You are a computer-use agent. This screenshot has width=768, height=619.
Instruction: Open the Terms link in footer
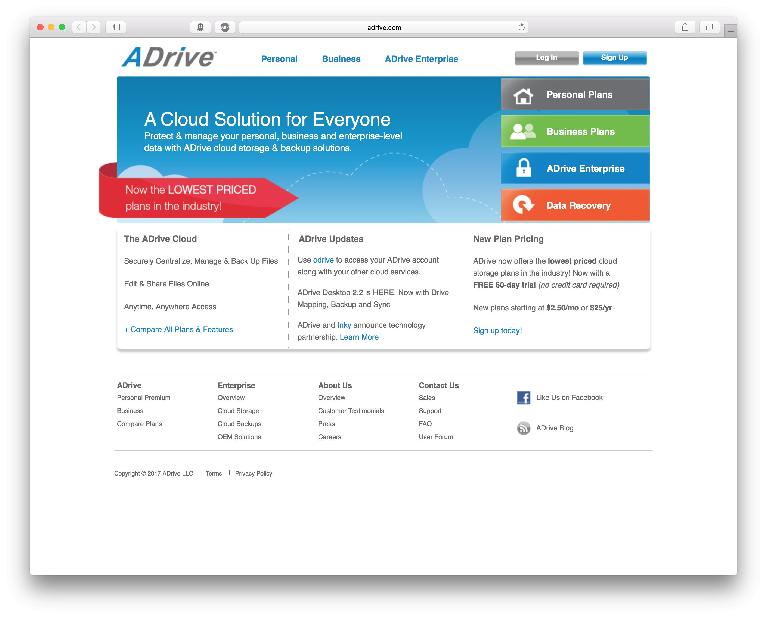214,474
